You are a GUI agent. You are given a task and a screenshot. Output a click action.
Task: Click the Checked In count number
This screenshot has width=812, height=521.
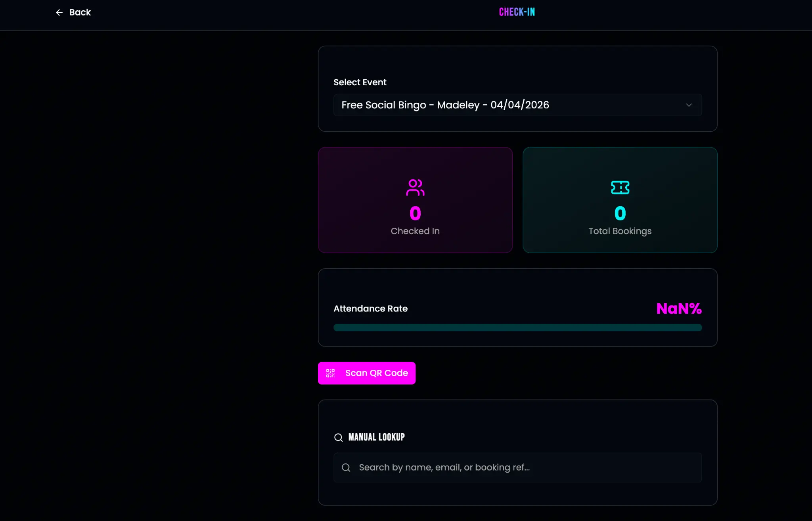pos(415,213)
